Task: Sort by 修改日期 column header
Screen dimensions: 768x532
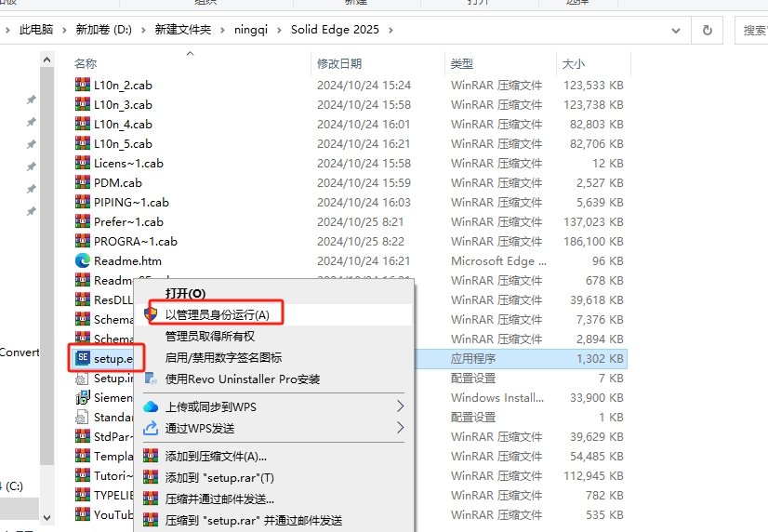Action: (339, 63)
